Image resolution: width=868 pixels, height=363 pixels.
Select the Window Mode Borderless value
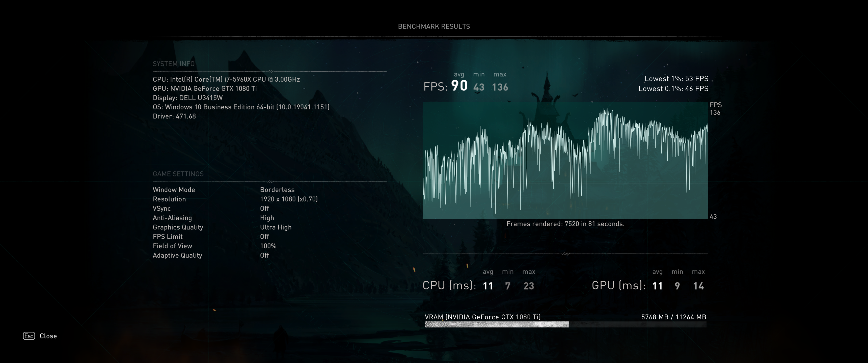pos(277,190)
